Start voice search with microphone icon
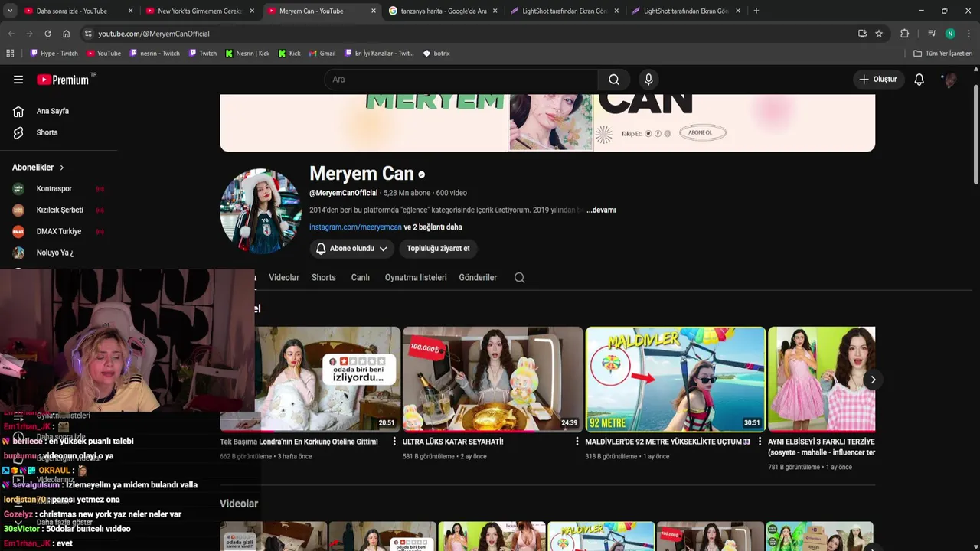Screen dimensions: 980x551 [x=648, y=80]
